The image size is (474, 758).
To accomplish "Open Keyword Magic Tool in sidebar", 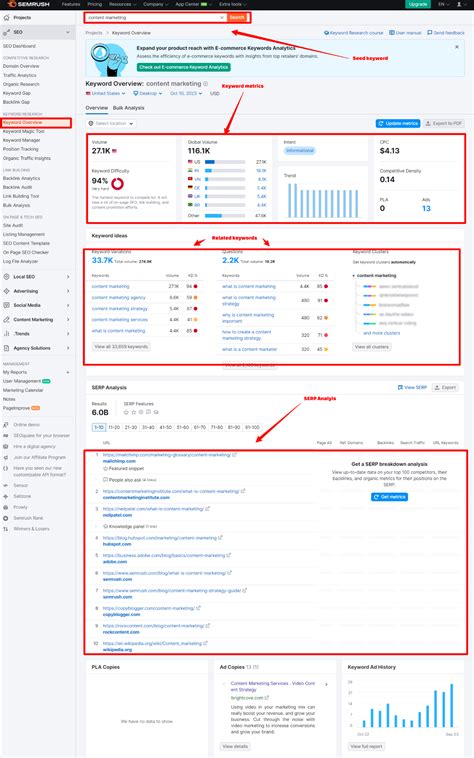I will pos(24,131).
